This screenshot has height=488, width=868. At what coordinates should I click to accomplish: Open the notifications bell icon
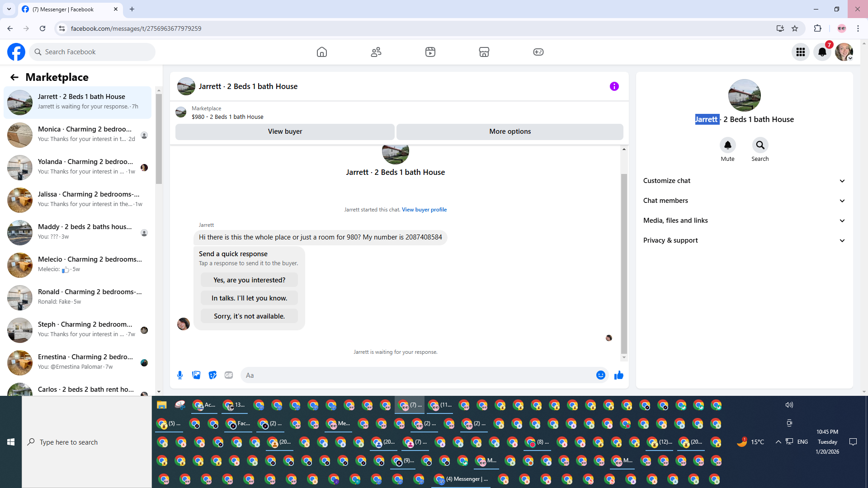tap(822, 52)
